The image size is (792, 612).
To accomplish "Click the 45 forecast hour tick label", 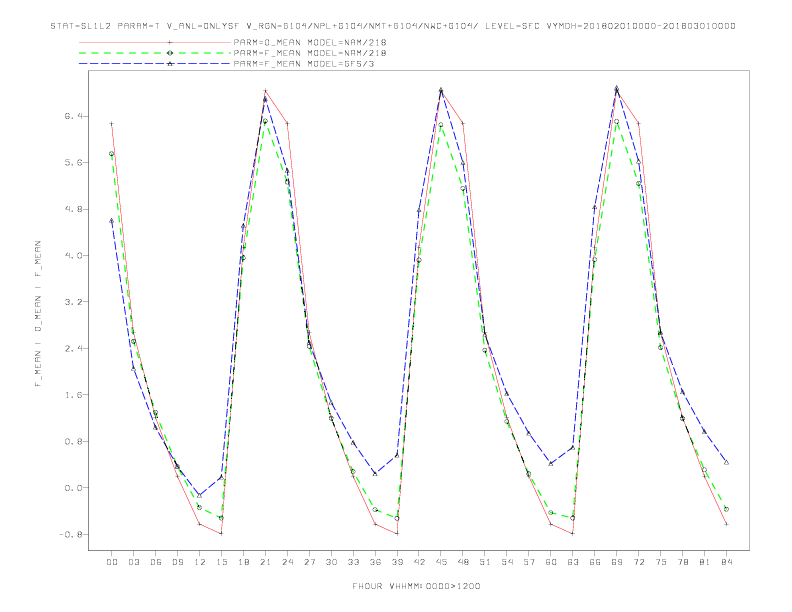I will [x=441, y=562].
